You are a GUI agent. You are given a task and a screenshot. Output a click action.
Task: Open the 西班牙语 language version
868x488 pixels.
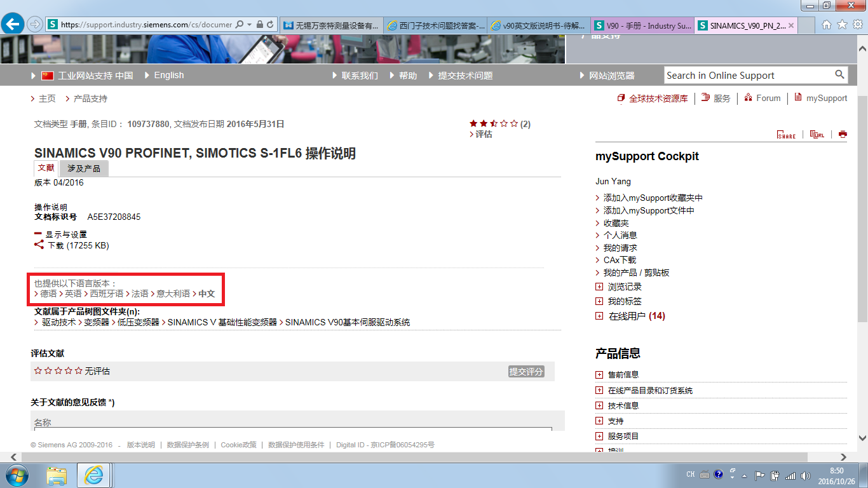point(107,294)
